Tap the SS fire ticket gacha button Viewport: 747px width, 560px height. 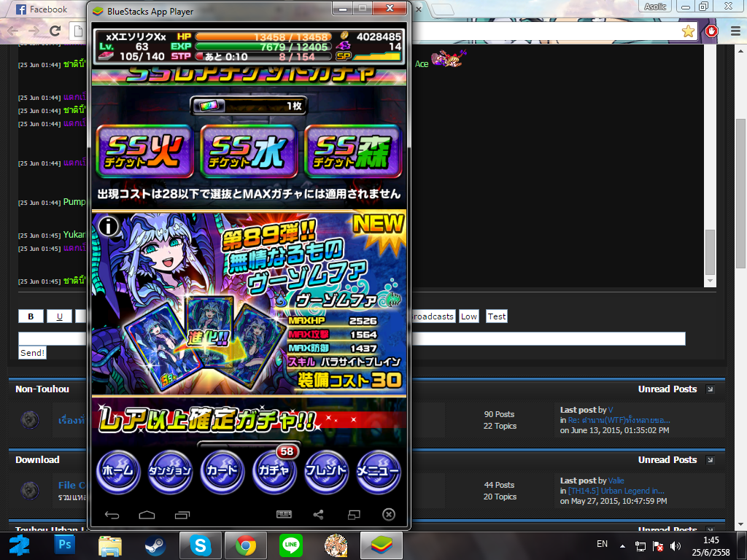(x=145, y=152)
